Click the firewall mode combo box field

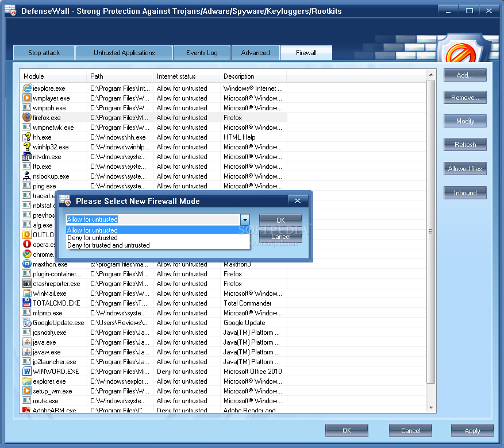click(153, 219)
